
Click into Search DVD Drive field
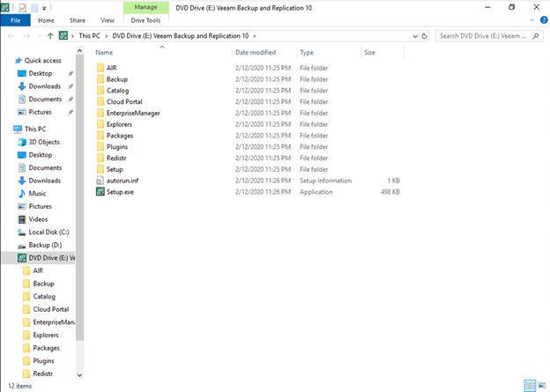[x=484, y=36]
